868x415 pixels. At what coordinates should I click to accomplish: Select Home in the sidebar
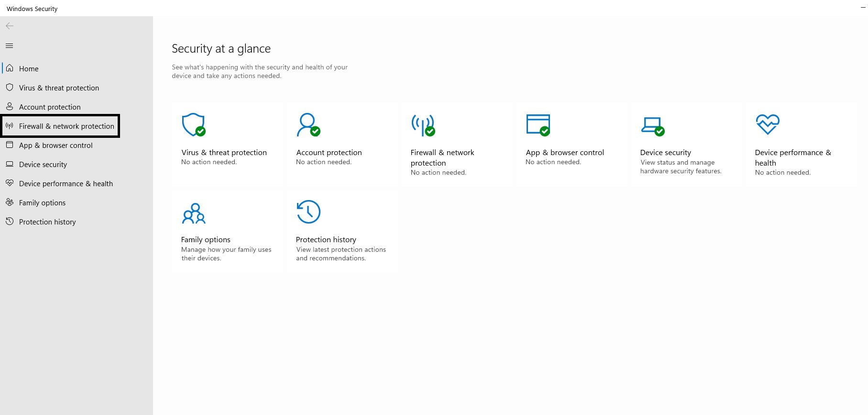29,69
